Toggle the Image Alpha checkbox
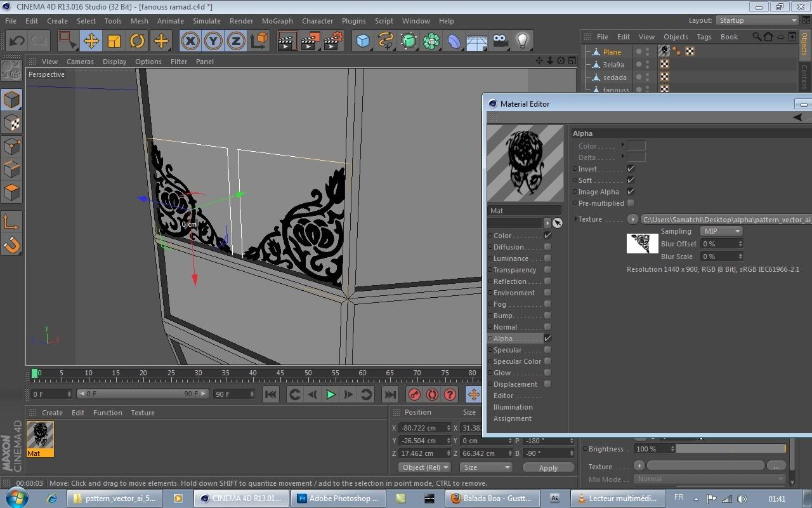812x508 pixels. pos(631,192)
